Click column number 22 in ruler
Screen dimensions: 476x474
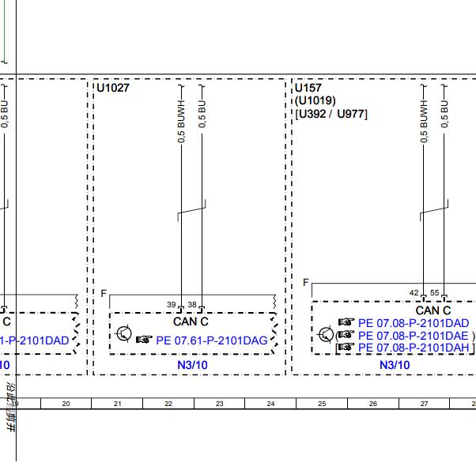[168, 404]
